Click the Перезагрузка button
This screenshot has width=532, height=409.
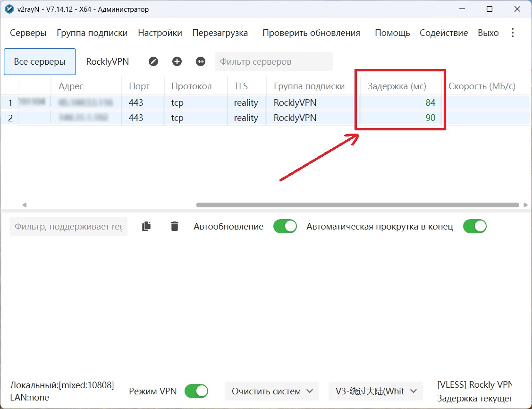pyautogui.click(x=220, y=33)
